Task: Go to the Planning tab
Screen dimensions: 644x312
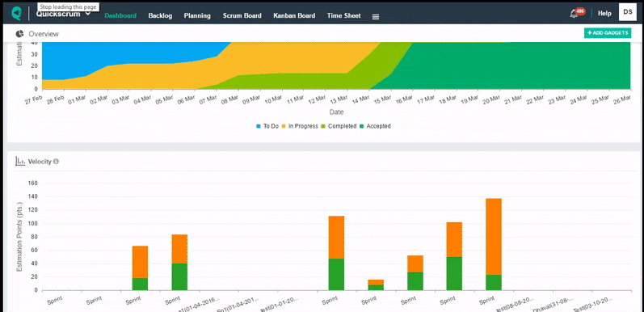Action: [x=197, y=15]
